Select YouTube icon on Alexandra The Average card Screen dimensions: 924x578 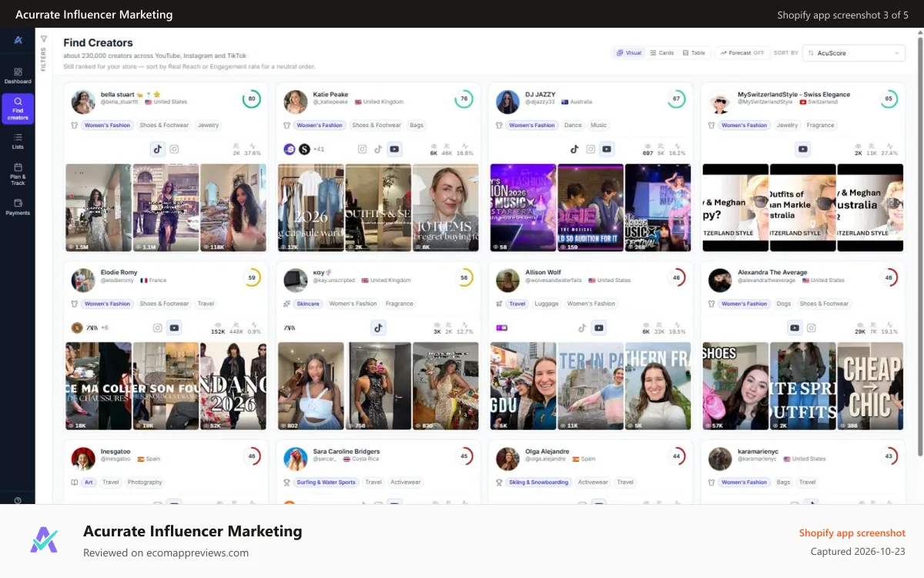coord(795,328)
